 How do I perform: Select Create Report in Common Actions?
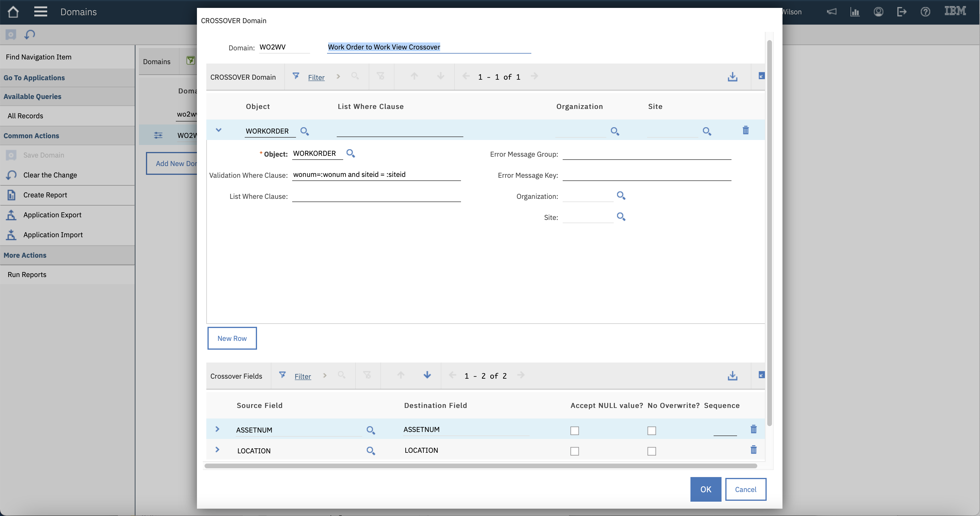tap(45, 195)
